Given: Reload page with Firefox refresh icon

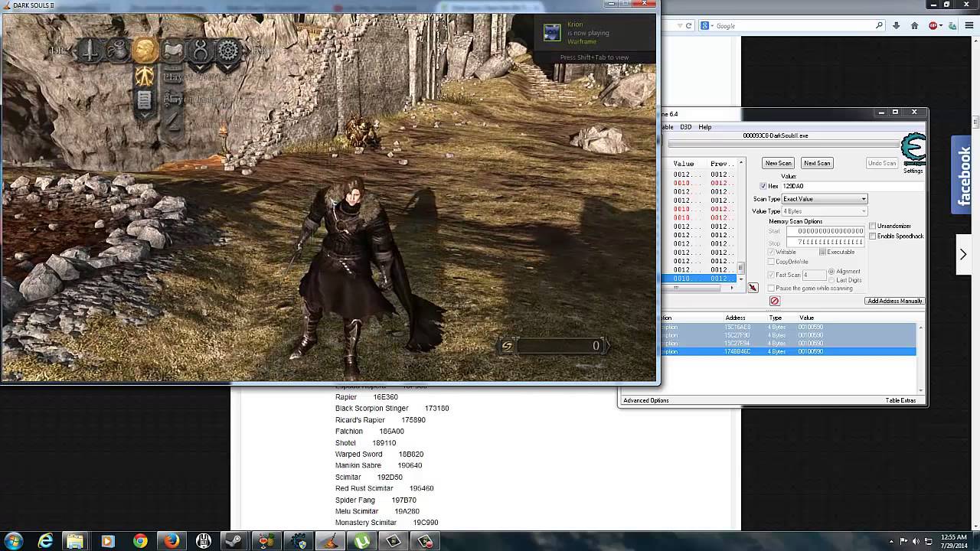Looking at the screenshot, I should (689, 25).
